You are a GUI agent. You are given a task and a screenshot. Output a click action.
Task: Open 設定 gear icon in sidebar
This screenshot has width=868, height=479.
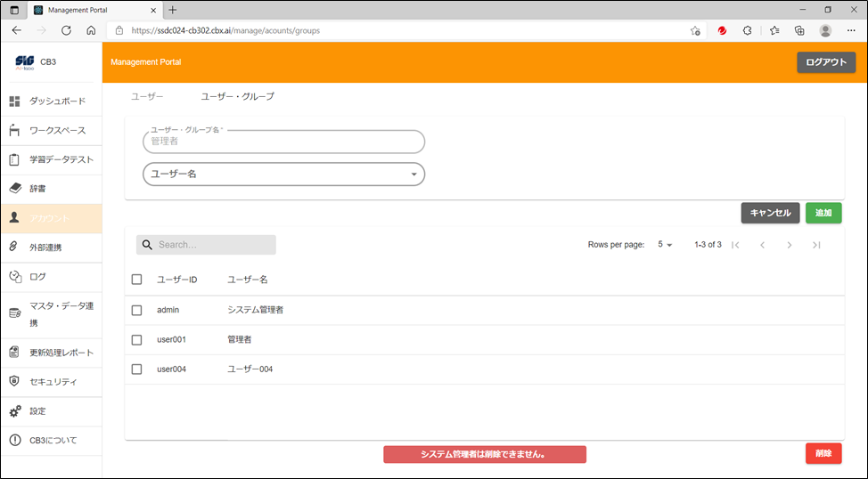[14, 411]
